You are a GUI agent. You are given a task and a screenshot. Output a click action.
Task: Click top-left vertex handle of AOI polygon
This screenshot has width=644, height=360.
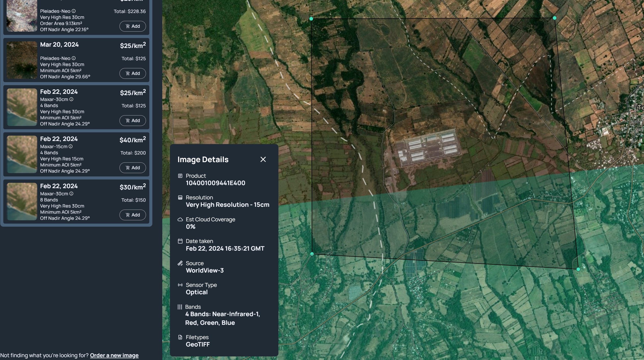click(x=311, y=19)
